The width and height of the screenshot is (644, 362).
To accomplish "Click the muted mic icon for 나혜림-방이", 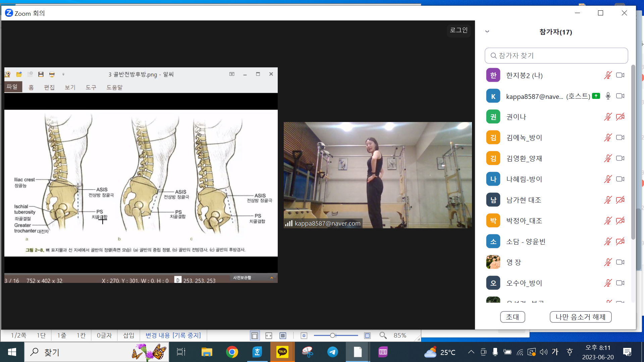I will click(608, 179).
